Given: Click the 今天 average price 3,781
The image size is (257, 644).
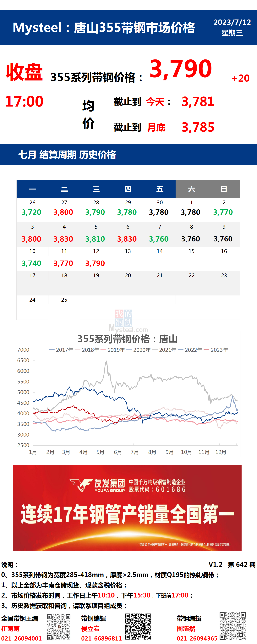Looking at the screenshot, I should coord(198,102).
